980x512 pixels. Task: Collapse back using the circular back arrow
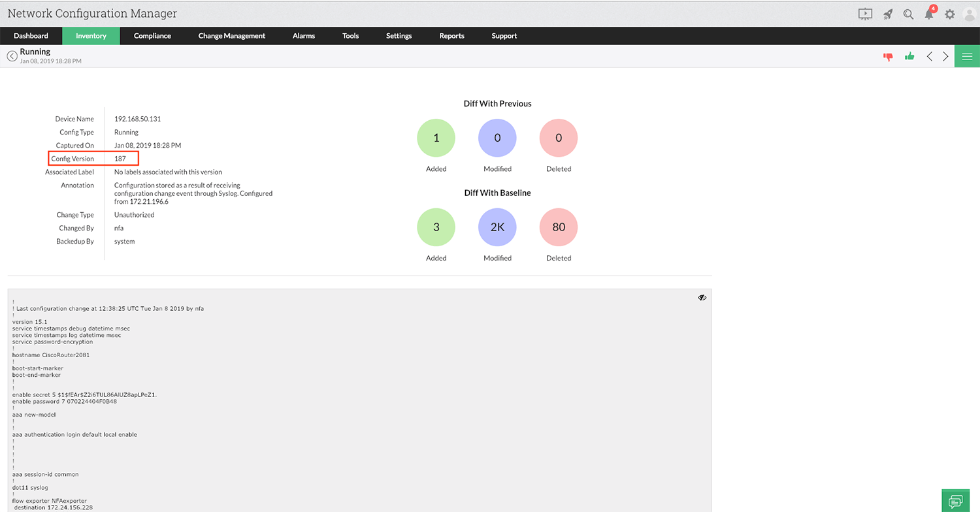point(12,56)
